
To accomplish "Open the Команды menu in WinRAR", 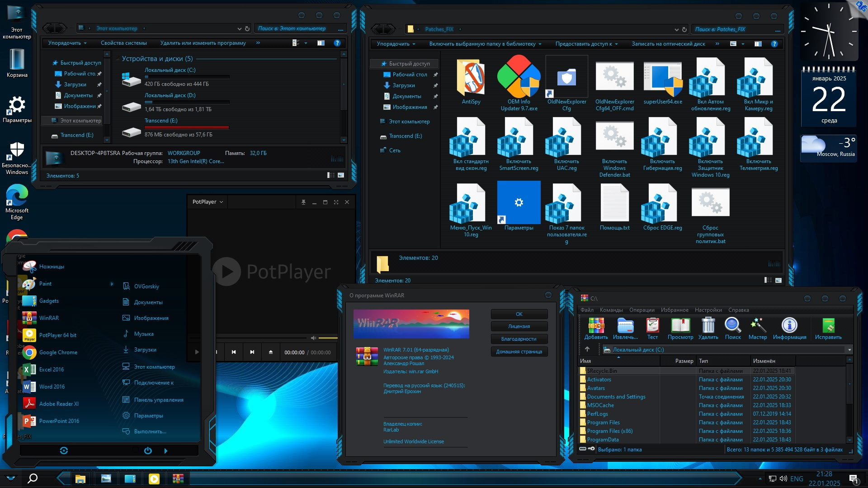I will coord(611,310).
